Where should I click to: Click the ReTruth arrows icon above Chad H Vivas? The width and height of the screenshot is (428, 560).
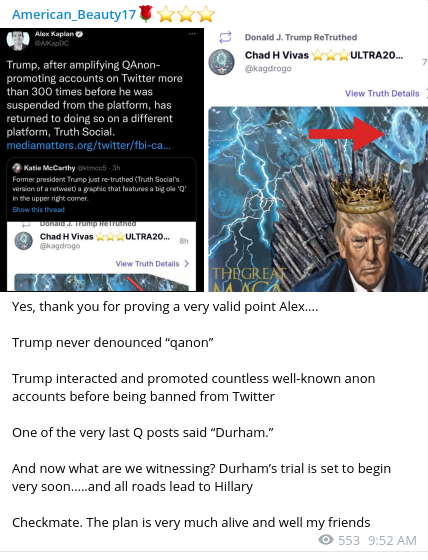coord(225,37)
